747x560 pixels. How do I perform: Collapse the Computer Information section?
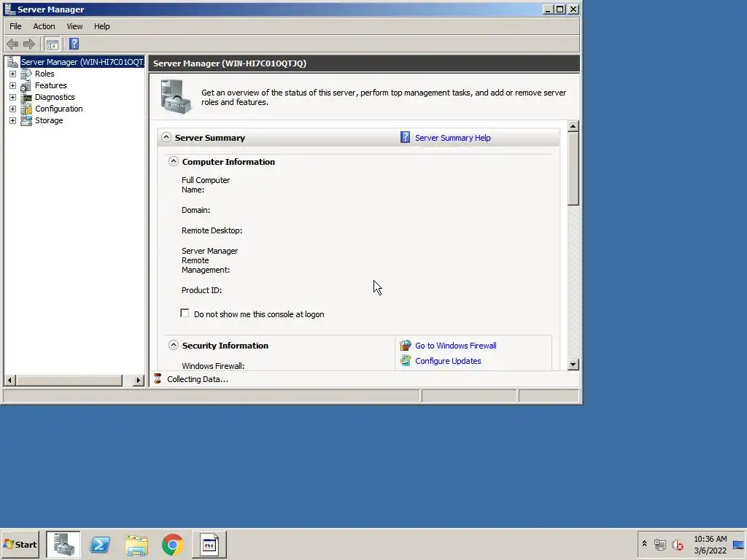[x=174, y=161]
